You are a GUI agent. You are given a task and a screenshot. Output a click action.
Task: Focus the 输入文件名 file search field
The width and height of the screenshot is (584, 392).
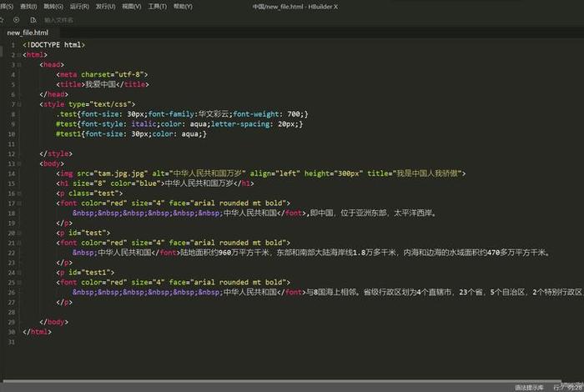tap(58, 20)
